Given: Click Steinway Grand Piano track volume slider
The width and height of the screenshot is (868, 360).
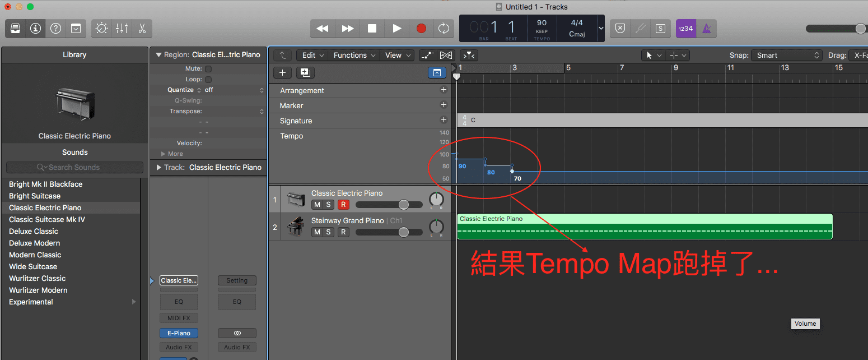Looking at the screenshot, I should click(x=389, y=232).
